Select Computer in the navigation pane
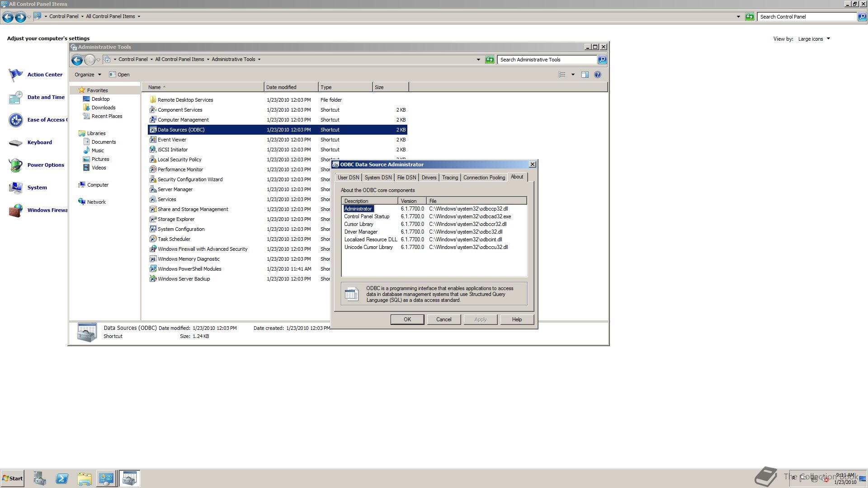Viewport: 868px width, 488px height. tap(98, 185)
